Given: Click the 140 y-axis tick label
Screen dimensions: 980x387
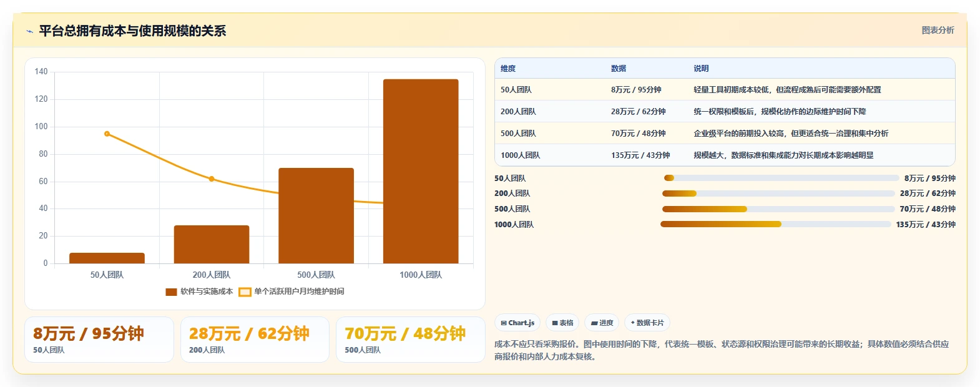Looking at the screenshot, I should [x=41, y=72].
